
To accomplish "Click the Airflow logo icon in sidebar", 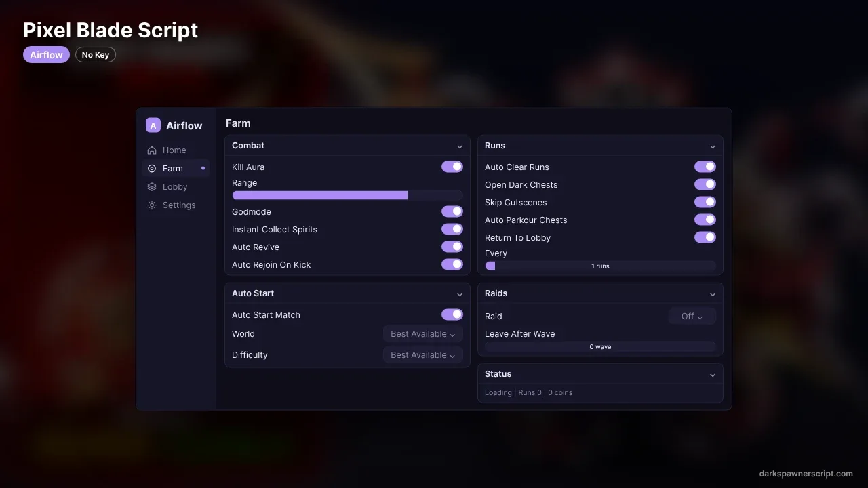I will click(153, 125).
